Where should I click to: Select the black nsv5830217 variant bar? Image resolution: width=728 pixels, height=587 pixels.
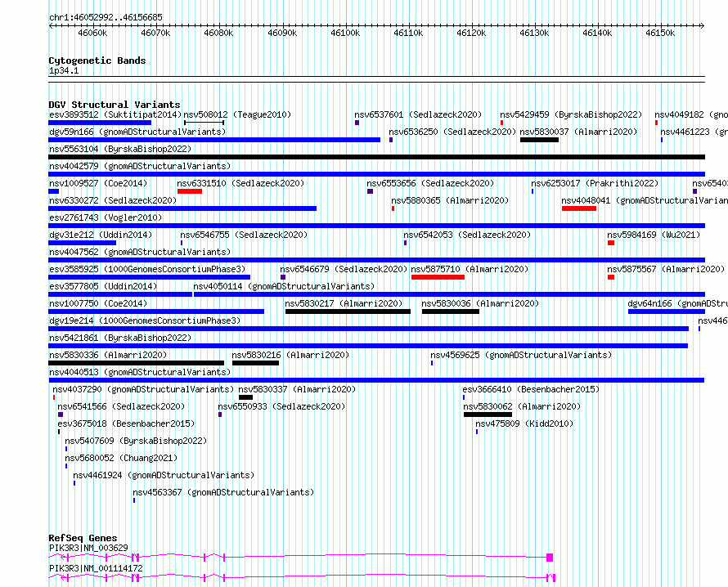[x=348, y=311]
